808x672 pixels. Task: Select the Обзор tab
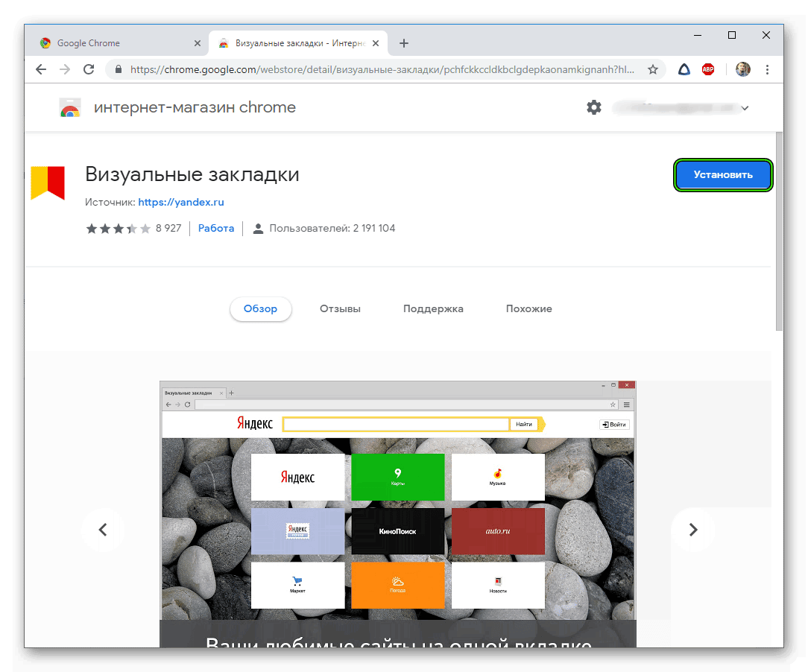[260, 309]
